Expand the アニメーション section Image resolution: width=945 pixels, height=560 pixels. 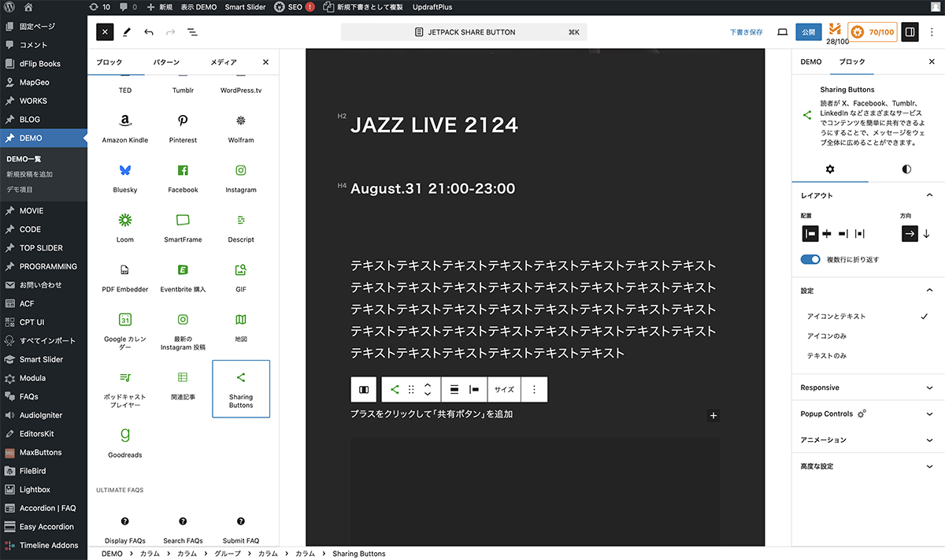click(x=866, y=439)
